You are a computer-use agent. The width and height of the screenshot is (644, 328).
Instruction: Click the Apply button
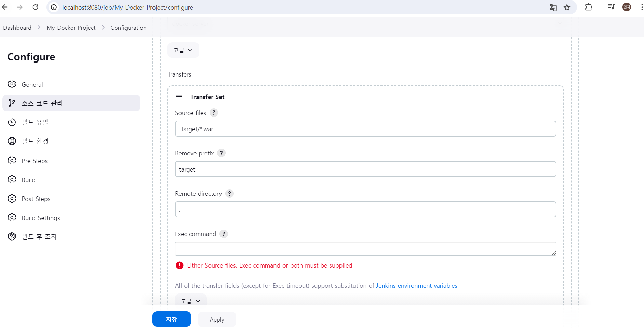pyautogui.click(x=217, y=319)
